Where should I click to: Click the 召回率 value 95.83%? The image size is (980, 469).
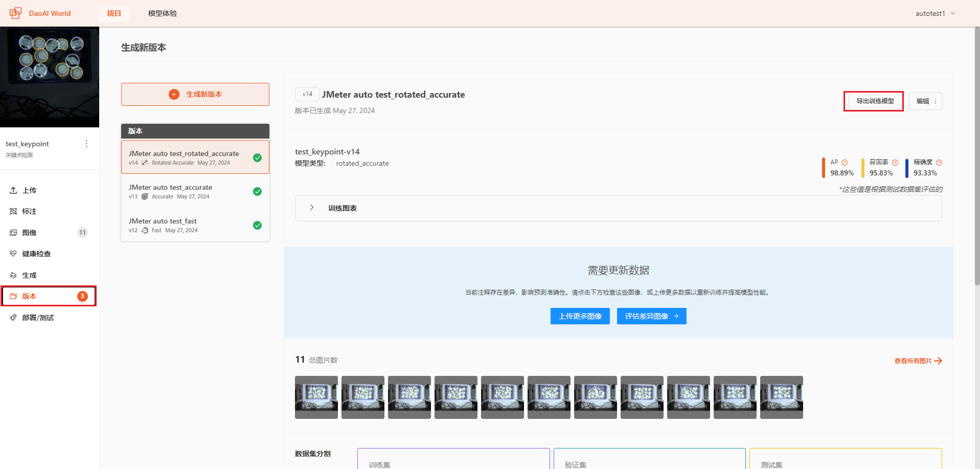tap(881, 173)
